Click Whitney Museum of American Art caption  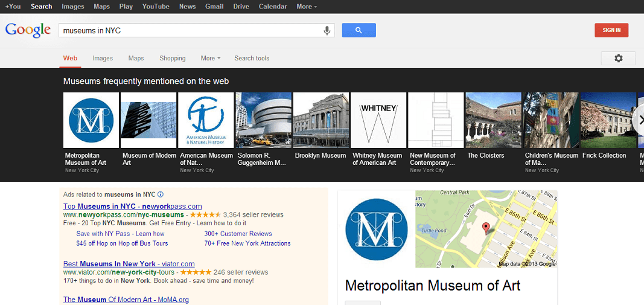[377, 159]
